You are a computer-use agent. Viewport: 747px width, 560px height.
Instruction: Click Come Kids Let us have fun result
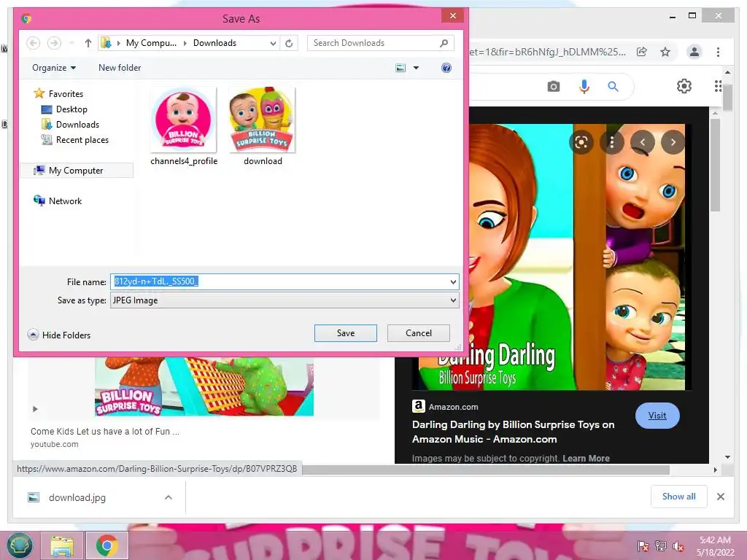(105, 432)
